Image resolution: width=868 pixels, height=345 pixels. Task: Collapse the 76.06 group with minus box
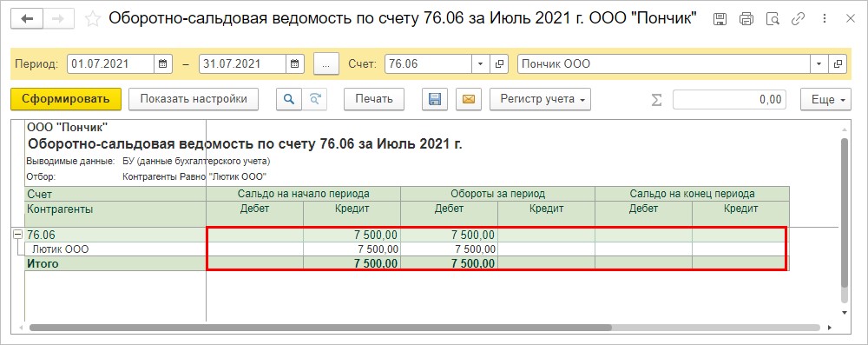pos(17,235)
